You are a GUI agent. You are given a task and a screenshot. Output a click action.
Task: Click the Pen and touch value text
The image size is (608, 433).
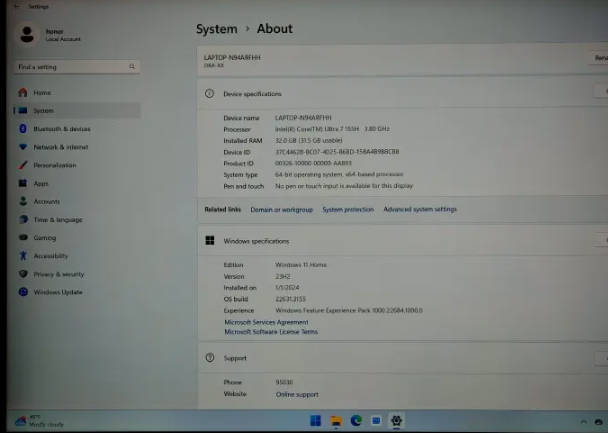pos(344,186)
